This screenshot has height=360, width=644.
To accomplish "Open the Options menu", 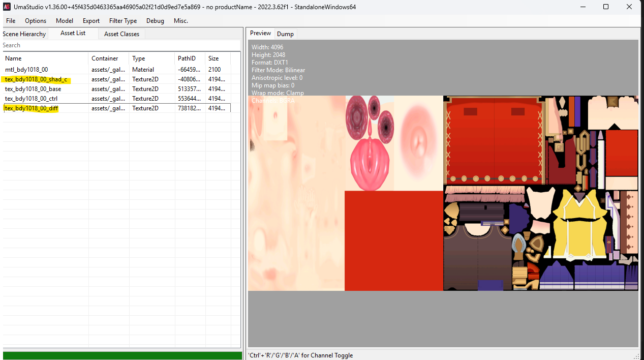I will [x=36, y=21].
